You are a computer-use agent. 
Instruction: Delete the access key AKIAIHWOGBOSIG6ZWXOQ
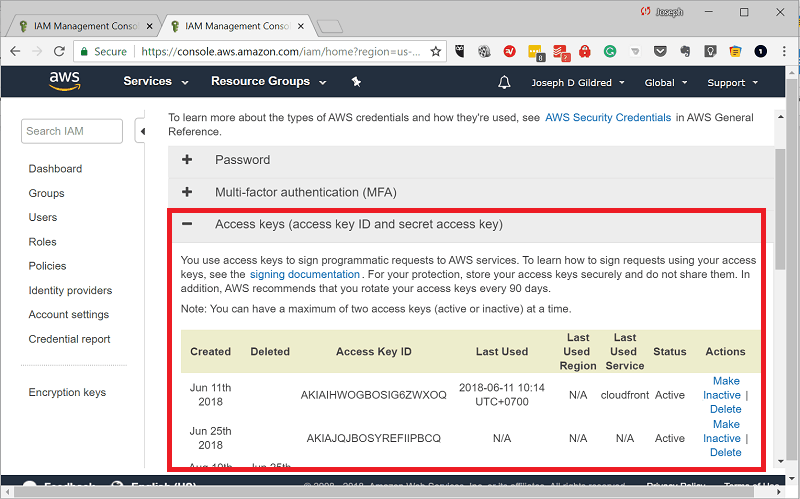tap(726, 409)
